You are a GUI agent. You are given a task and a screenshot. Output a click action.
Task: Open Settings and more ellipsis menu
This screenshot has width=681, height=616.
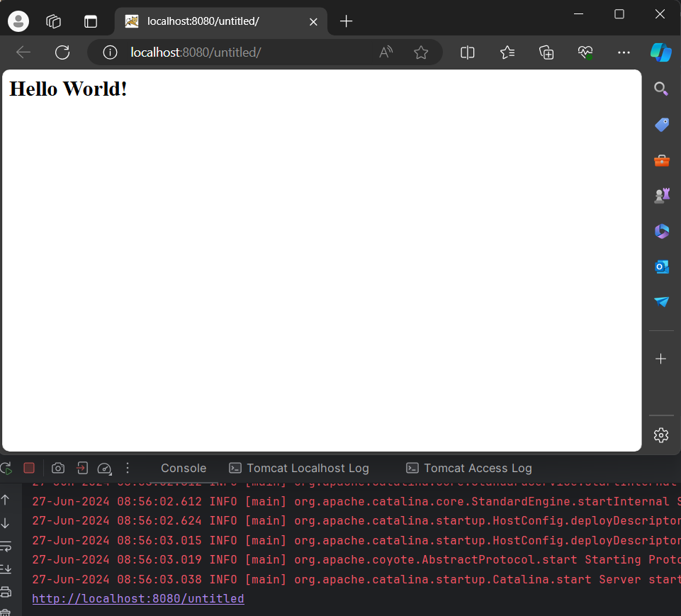coord(624,52)
